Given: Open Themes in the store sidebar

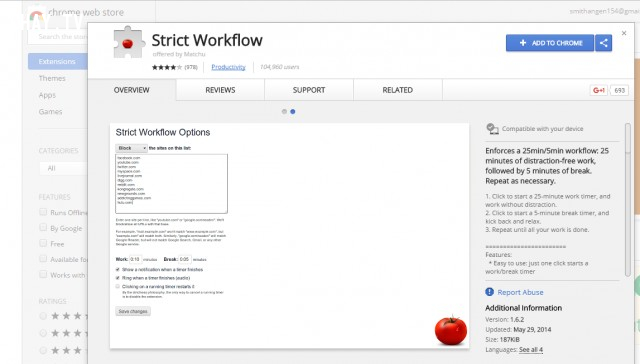Looking at the screenshot, I should [x=52, y=78].
